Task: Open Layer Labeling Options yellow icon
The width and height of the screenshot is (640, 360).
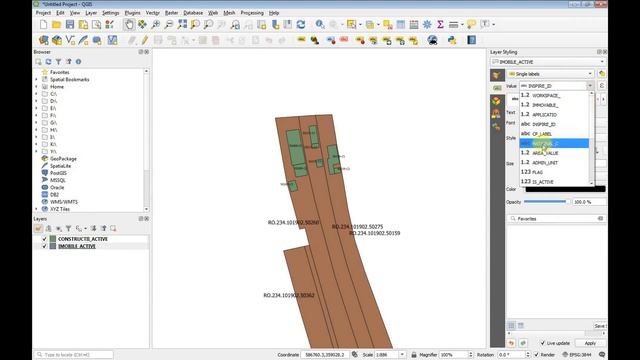Action: pos(301,40)
